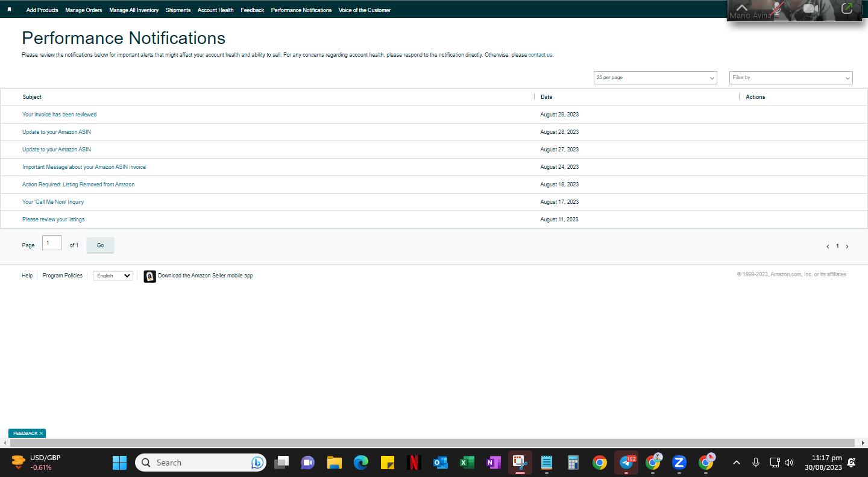Open 'Please review your listings' notification
Viewport: 868px width, 477px height.
[x=54, y=220]
